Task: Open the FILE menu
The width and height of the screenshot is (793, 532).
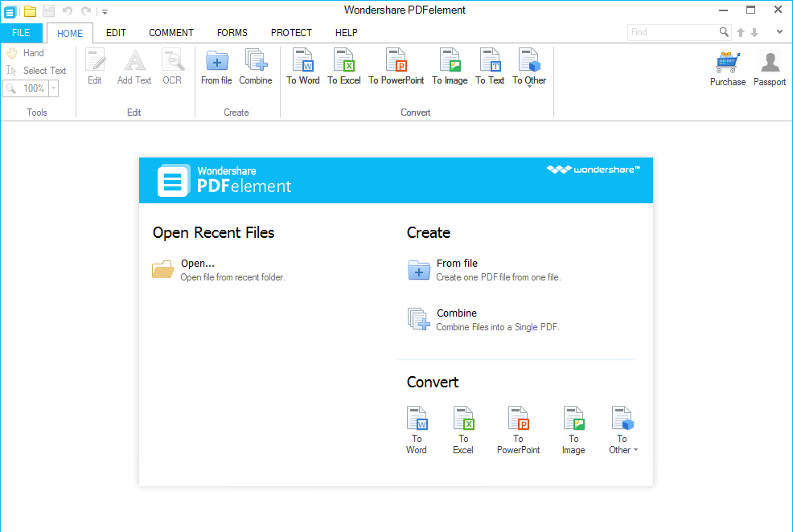Action: click(x=21, y=33)
